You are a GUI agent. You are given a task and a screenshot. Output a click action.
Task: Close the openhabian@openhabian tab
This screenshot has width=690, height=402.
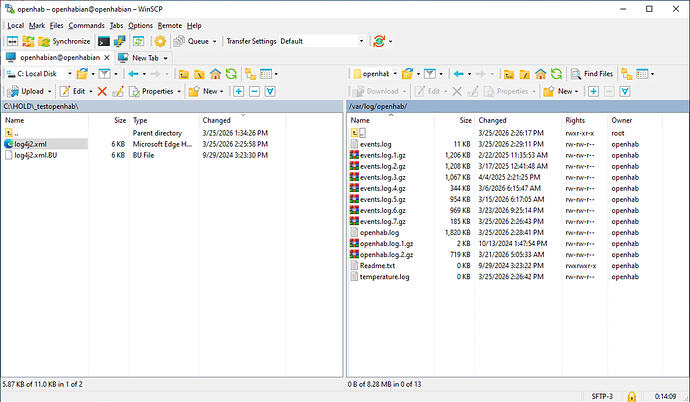click(x=107, y=58)
